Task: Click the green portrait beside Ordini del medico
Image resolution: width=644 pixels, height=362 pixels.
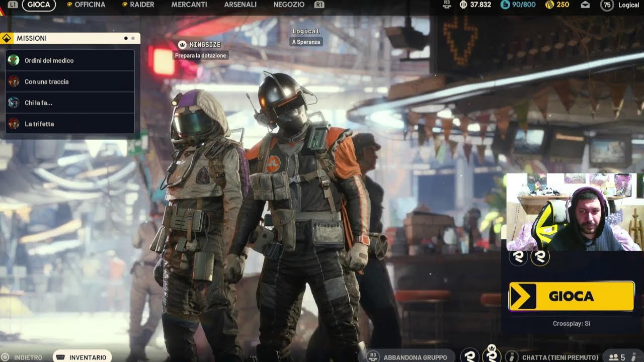Action: (14, 60)
